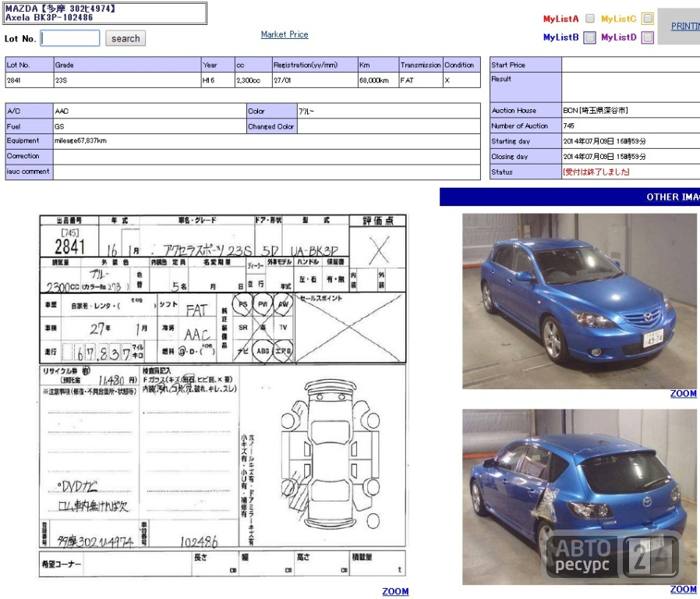This screenshot has width=700, height=599.
Task: Open the Market Price link
Action: click(x=285, y=34)
